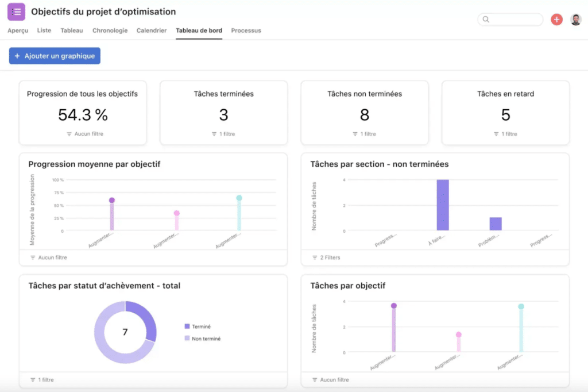Viewport: 588px width, 392px height.
Task: Click the 'Terminé' legend color swatch
Action: 187,326
